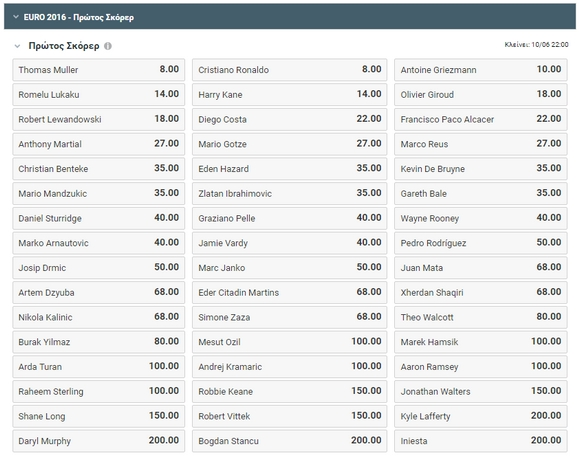This screenshot has width=580, height=458.
Task: Choose Gareth Bale at 35.00
Action: point(480,193)
